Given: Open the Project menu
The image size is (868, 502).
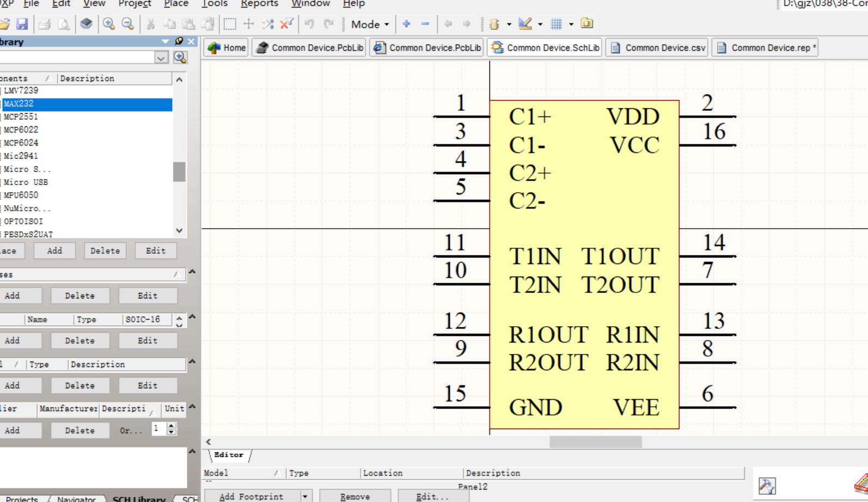Looking at the screenshot, I should click(x=135, y=4).
